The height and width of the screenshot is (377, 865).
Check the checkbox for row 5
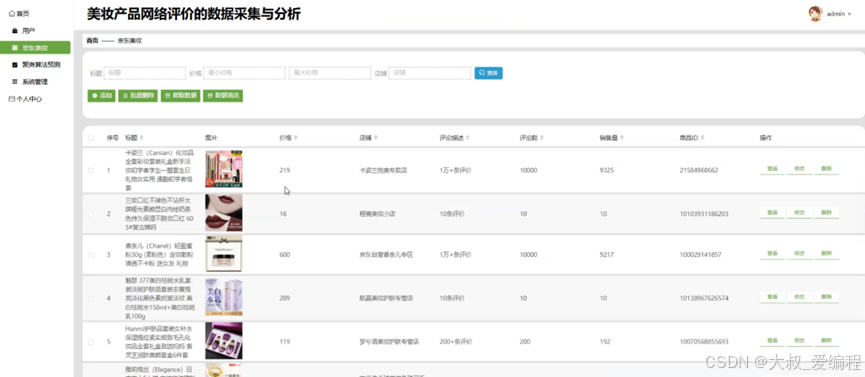91,342
